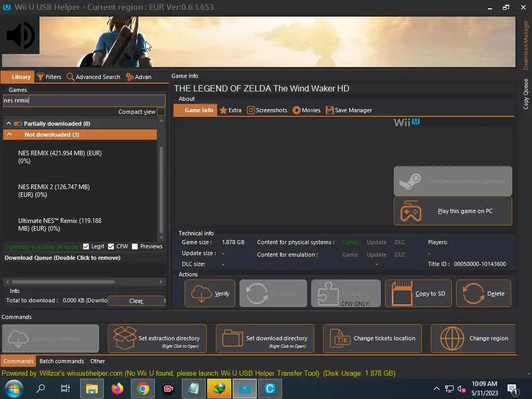
Task: Click the gamepad icon on Play button
Action: click(410, 211)
